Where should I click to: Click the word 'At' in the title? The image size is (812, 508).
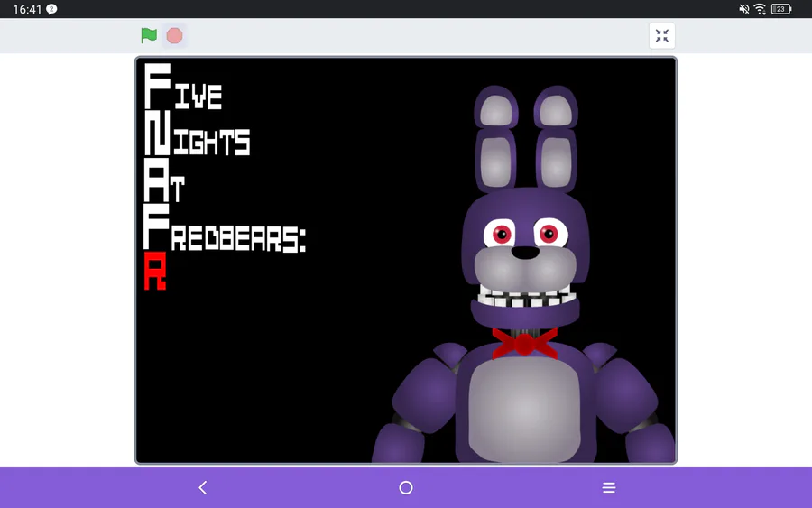pyautogui.click(x=163, y=180)
